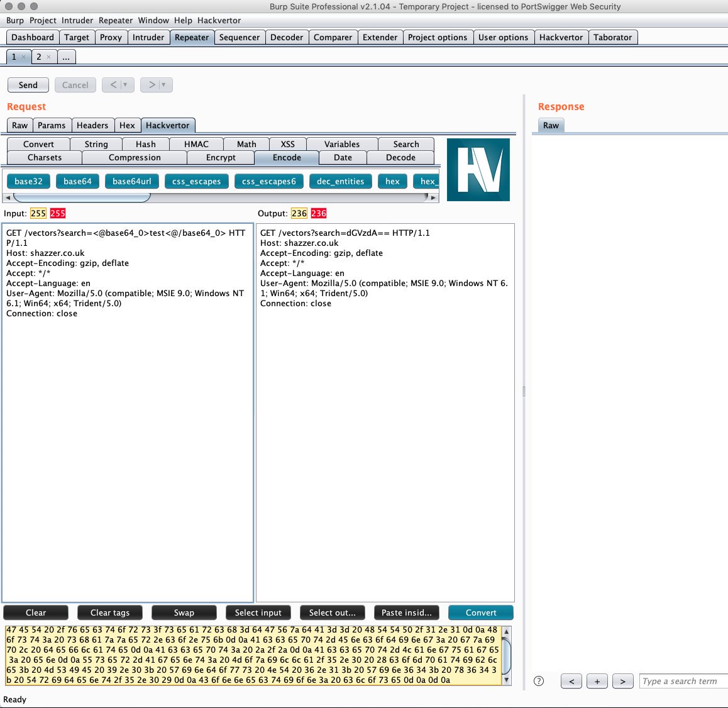Select the Convert tag category

coord(38,144)
